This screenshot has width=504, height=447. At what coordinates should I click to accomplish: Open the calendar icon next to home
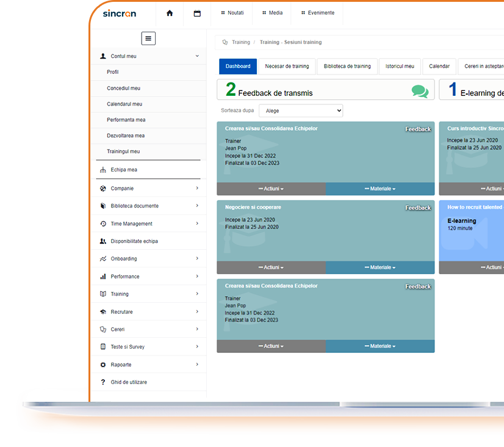196,13
